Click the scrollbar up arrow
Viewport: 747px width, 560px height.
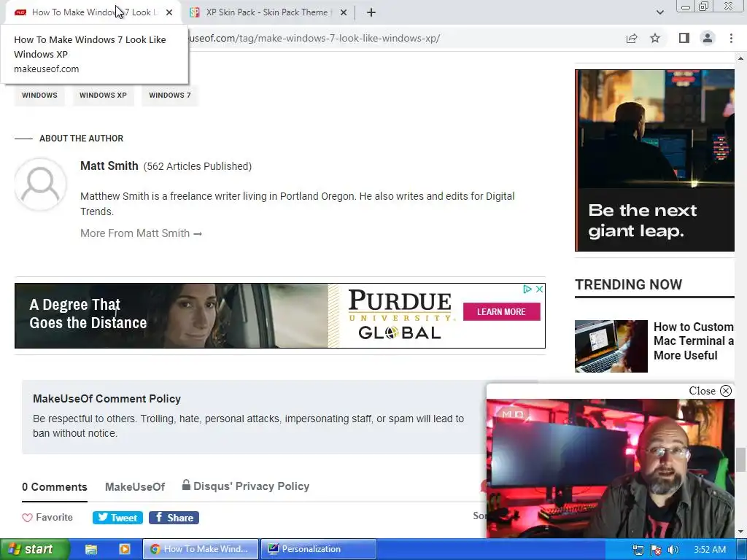pos(740,58)
